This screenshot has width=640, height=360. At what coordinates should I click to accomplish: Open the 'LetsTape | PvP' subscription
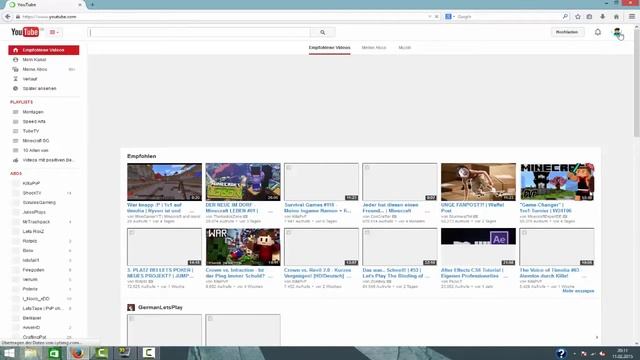44,309
